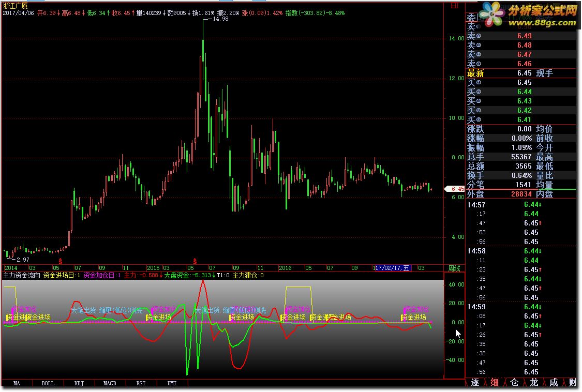Switch to the KDJ indicator tab
This screenshot has width=582, height=392.
[79, 383]
